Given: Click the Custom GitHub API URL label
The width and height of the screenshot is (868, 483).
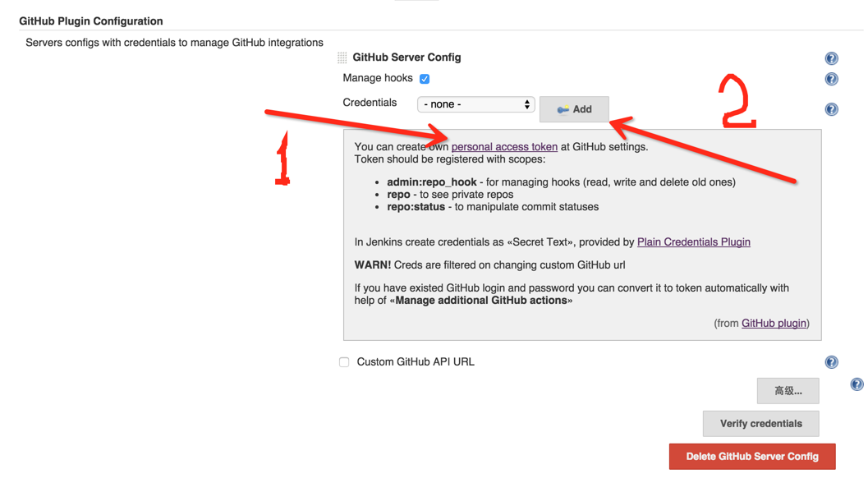Looking at the screenshot, I should tap(416, 361).
